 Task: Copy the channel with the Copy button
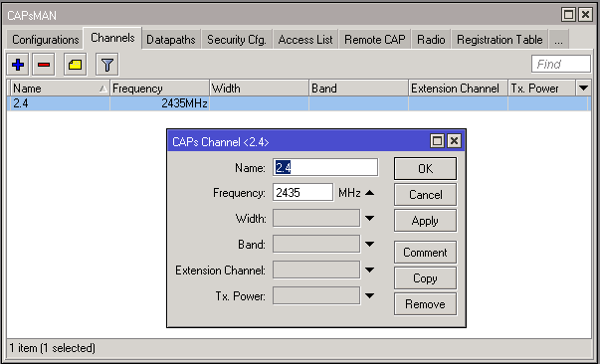point(425,277)
